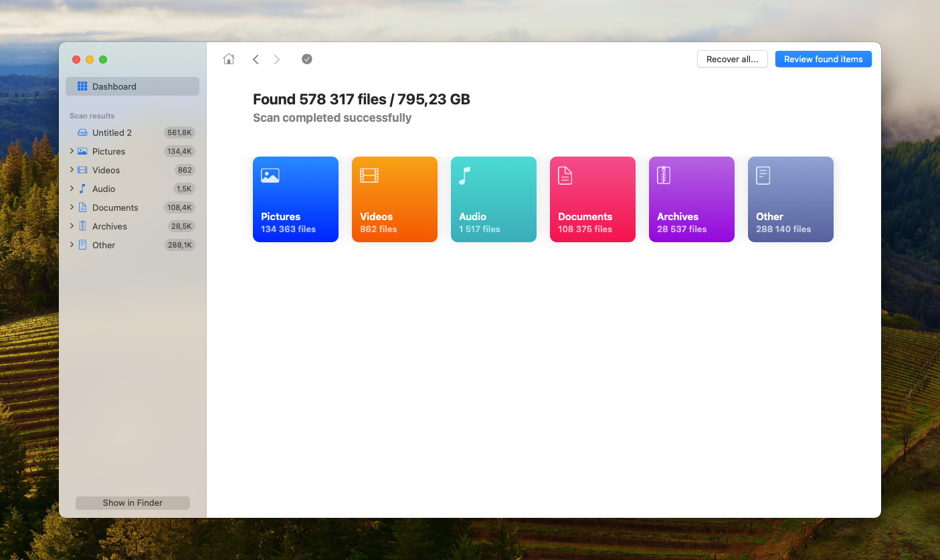Screen dimensions: 940x560
Task: Click Review found items button
Action: coord(823,60)
